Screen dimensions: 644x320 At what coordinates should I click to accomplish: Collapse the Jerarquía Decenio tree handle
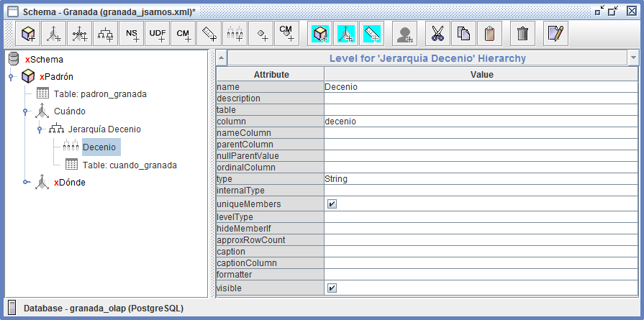click(40, 129)
